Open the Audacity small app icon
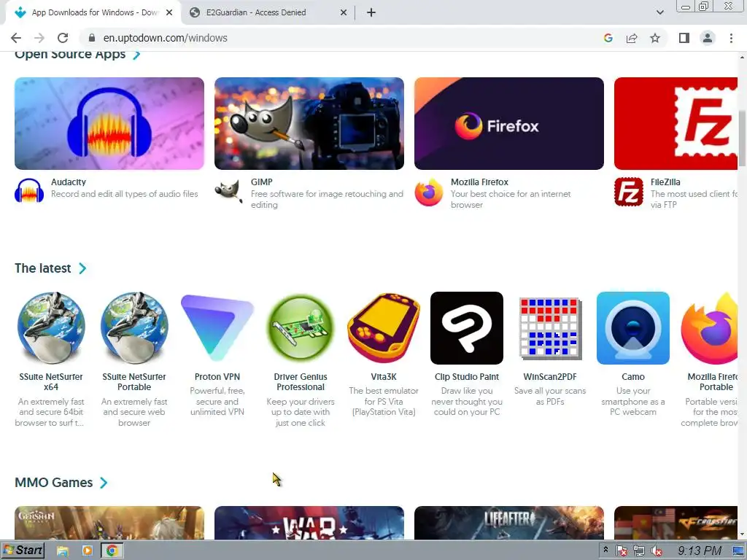This screenshot has height=560, width=747. tap(29, 192)
